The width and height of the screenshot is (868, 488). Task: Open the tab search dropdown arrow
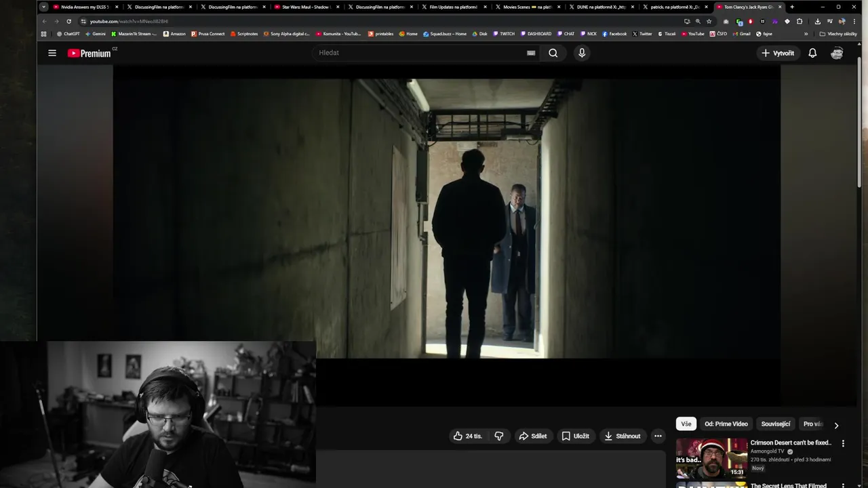(43, 7)
